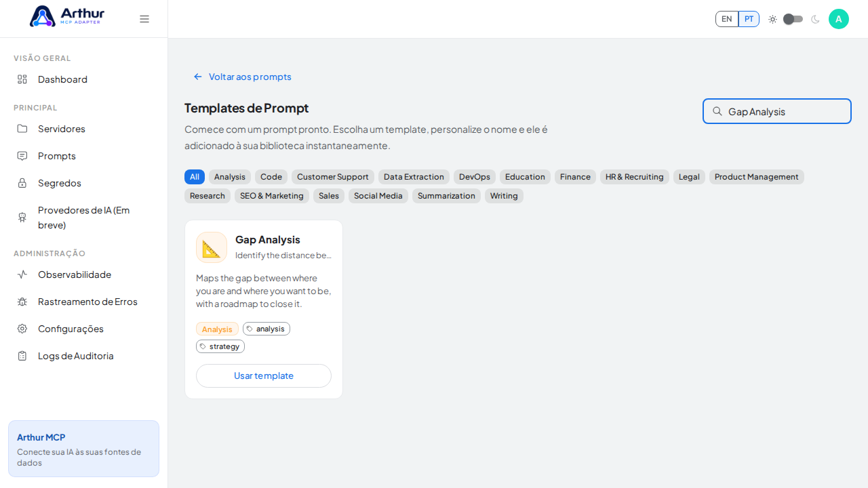Switch language to EN

(727, 19)
